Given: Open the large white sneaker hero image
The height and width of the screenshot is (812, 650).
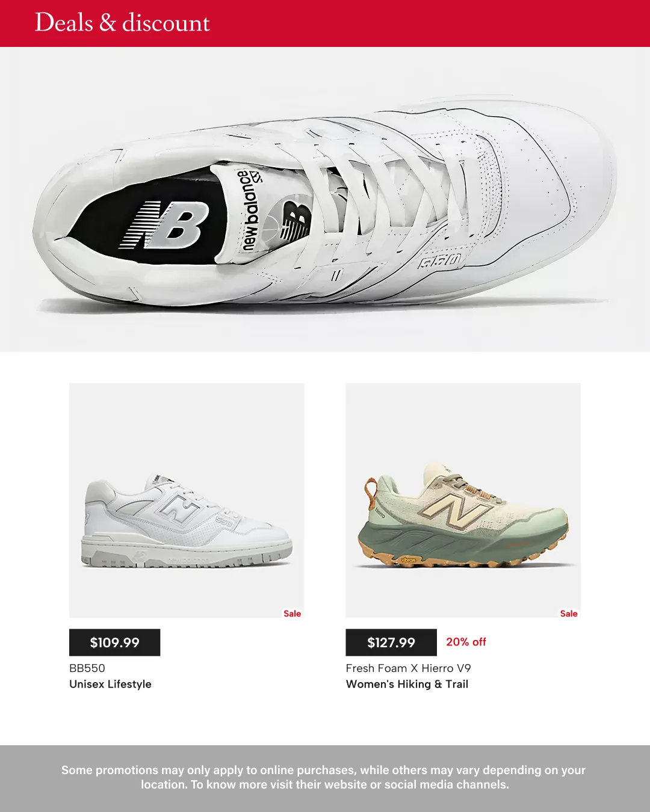Looking at the screenshot, I should click(x=325, y=199).
